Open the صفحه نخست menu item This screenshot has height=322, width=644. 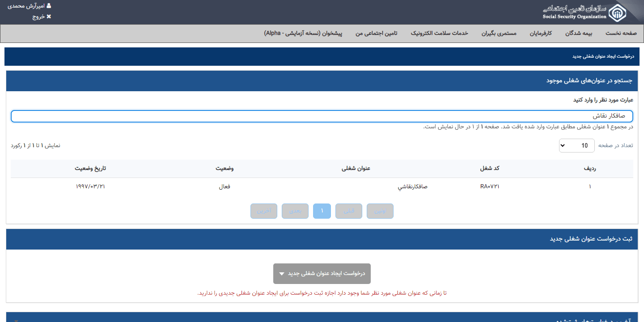coord(621,34)
